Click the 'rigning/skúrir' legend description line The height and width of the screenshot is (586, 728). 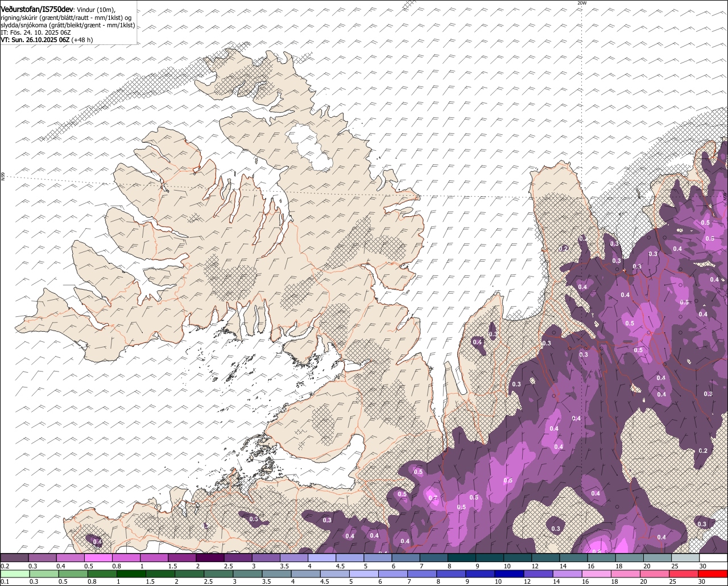click(65, 18)
